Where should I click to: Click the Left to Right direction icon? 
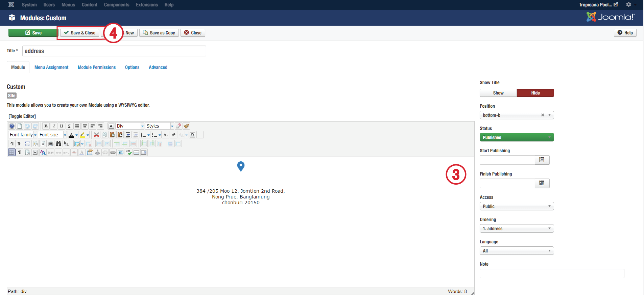point(12,143)
